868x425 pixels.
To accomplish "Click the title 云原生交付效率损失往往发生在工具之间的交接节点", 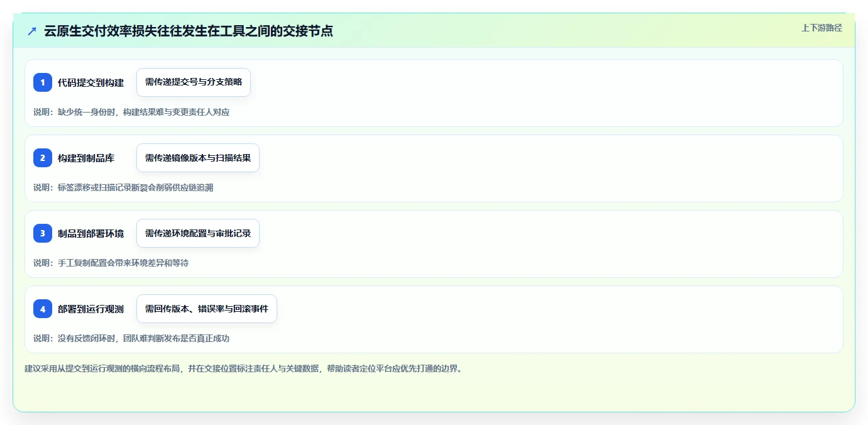I will point(188,31).
